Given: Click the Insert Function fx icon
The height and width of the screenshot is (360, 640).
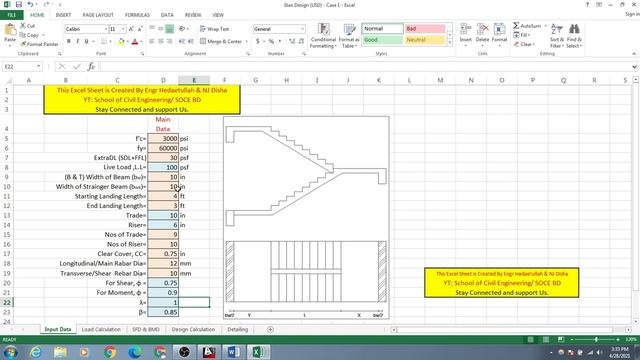Looking at the screenshot, I should pyautogui.click(x=91, y=66).
